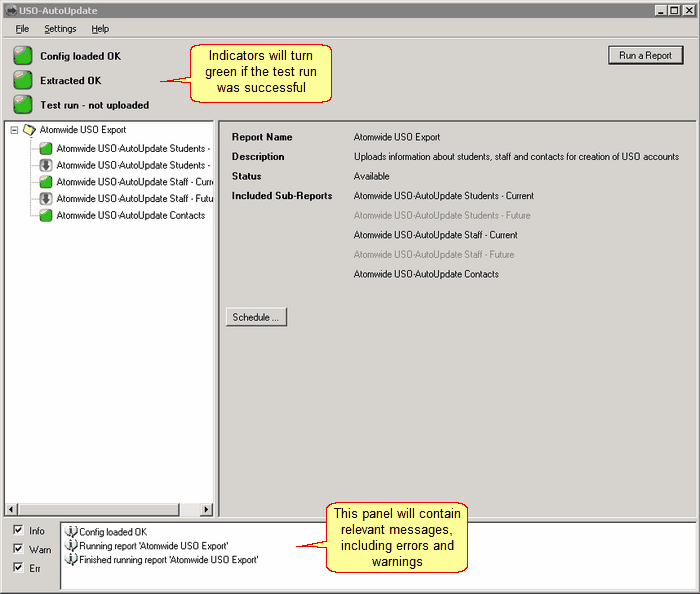700x594 pixels.
Task: Click the Schedule ... button
Action: 256,317
